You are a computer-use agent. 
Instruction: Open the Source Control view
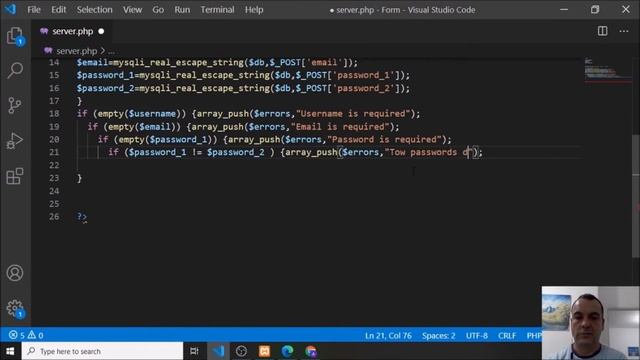[15, 105]
